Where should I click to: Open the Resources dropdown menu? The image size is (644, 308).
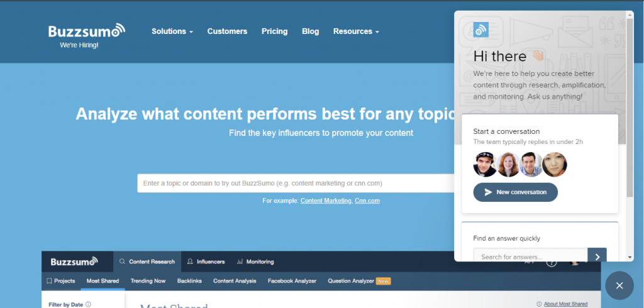point(356,31)
